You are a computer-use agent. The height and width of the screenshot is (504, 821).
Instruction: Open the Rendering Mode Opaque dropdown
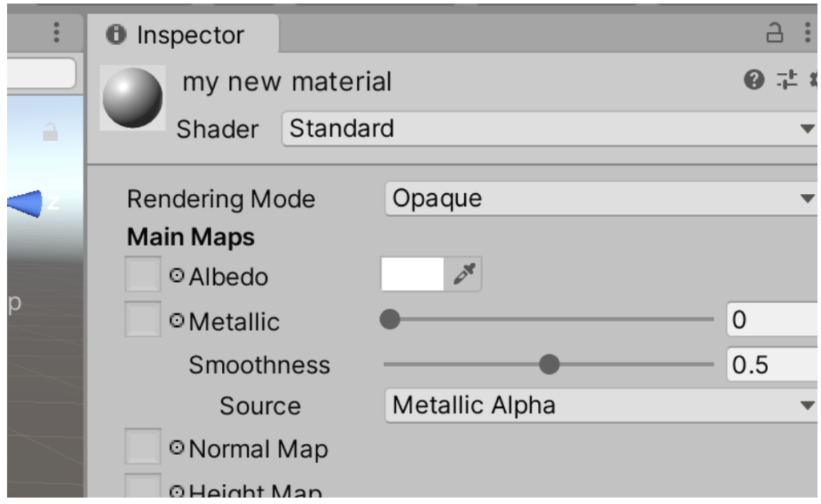pos(600,199)
